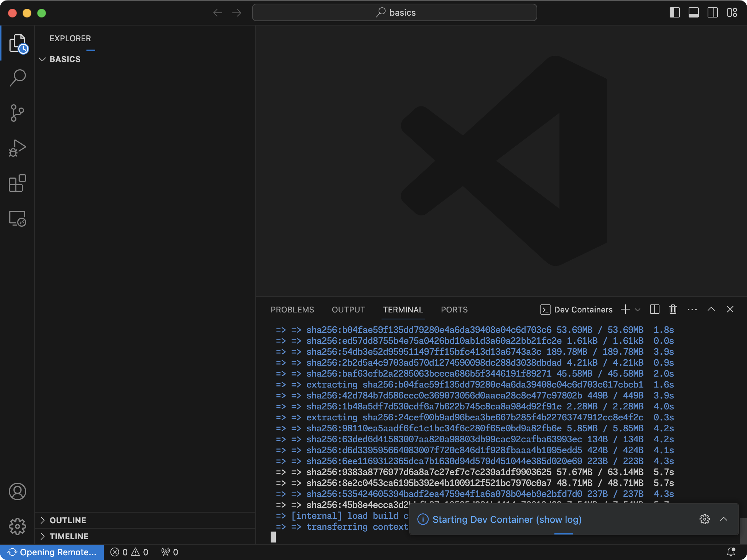The width and height of the screenshot is (747, 560).
Task: Open terminal panel more actions menu
Action: [x=692, y=310]
